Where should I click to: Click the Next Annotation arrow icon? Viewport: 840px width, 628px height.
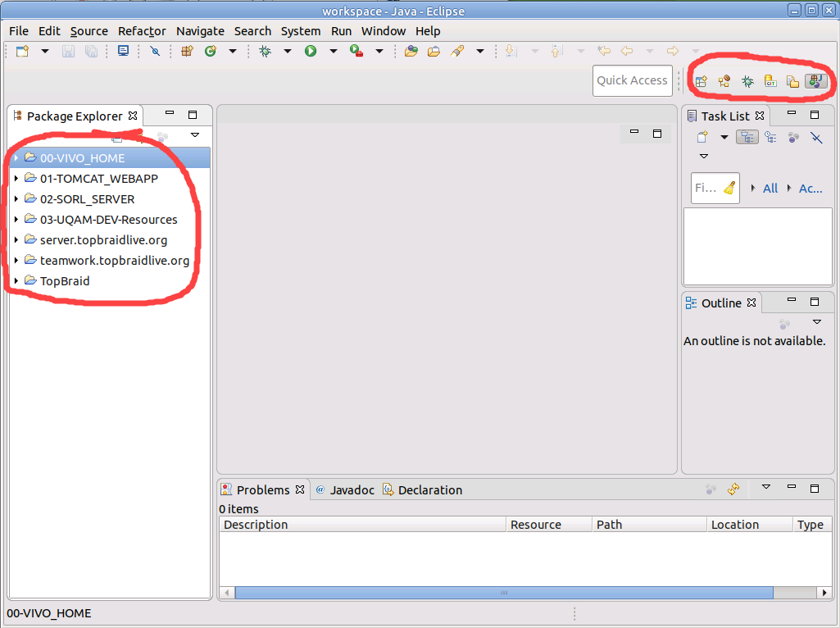511,52
